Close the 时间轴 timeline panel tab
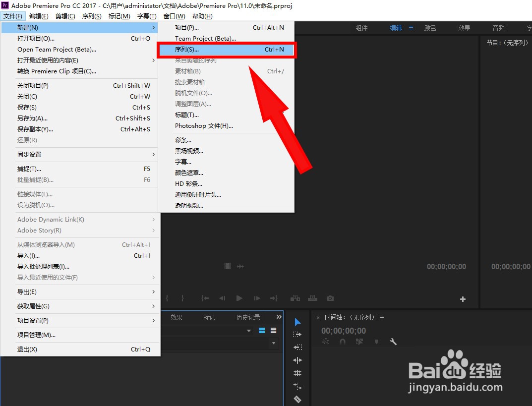The height and width of the screenshot is (406, 532). [x=318, y=317]
